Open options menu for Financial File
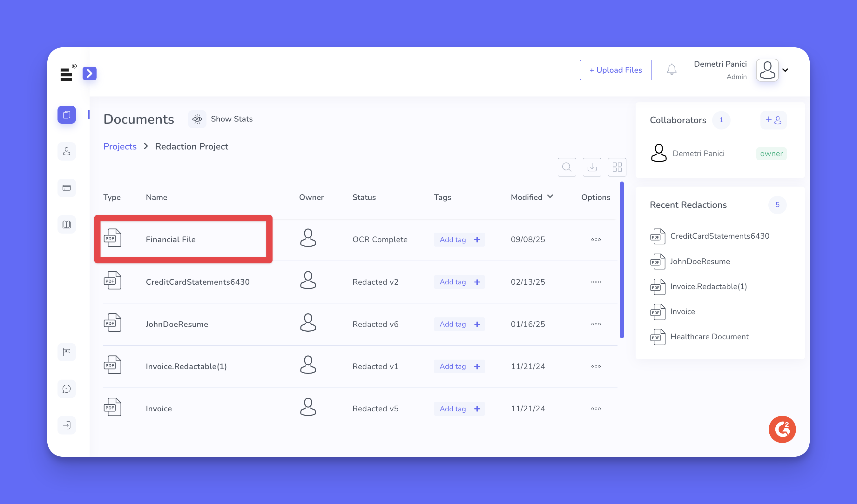The height and width of the screenshot is (504, 857). [596, 240]
